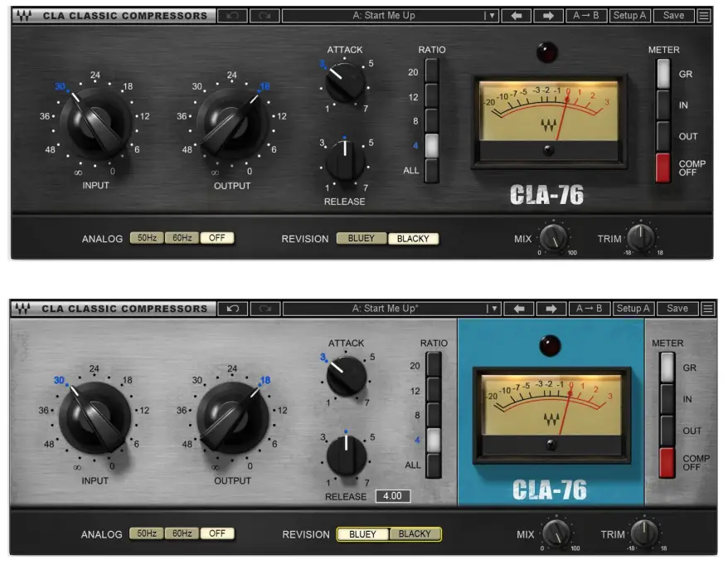Open the preset dropdown on the top unit
The image size is (728, 565).
tap(493, 15)
